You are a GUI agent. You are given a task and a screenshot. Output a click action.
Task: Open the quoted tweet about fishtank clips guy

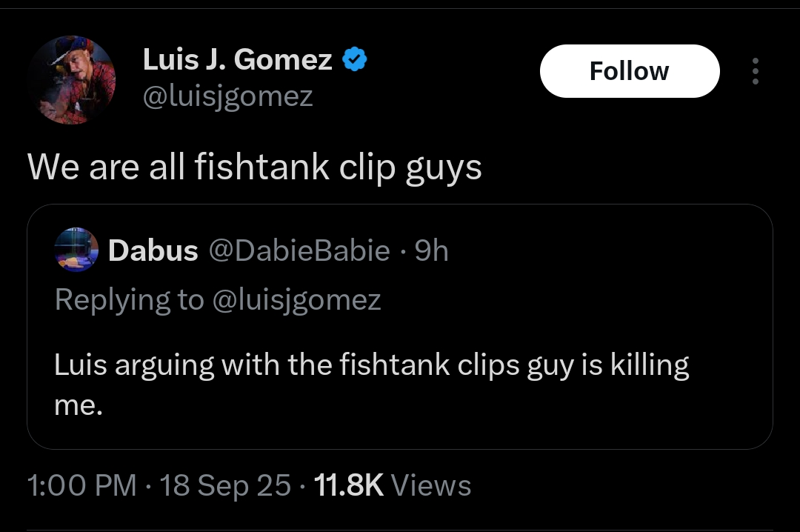point(400,385)
